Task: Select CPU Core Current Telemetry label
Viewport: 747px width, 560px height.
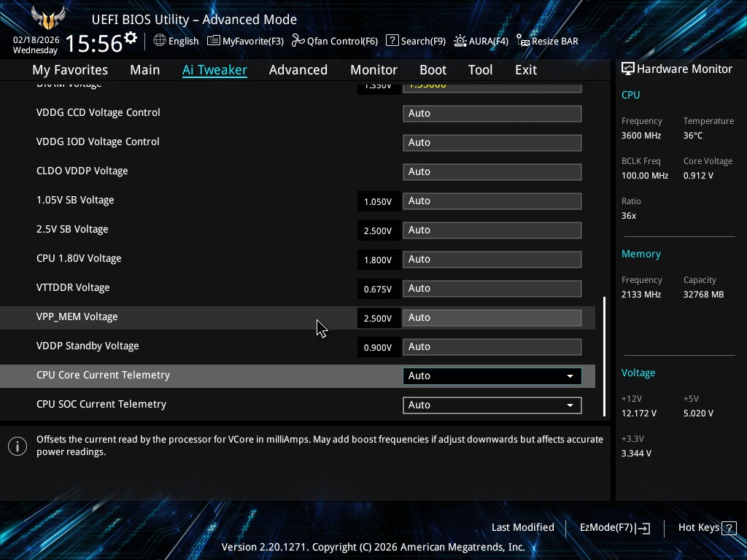Action: tap(103, 375)
